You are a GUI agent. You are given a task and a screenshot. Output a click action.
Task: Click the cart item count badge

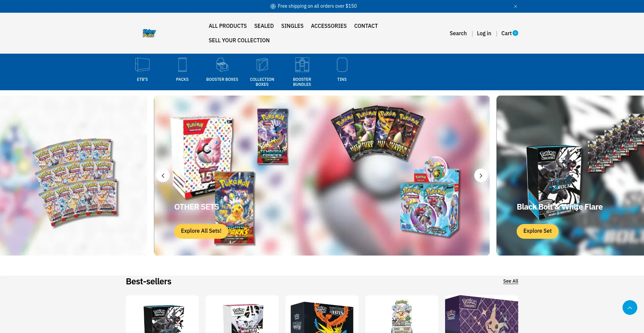pos(516,33)
